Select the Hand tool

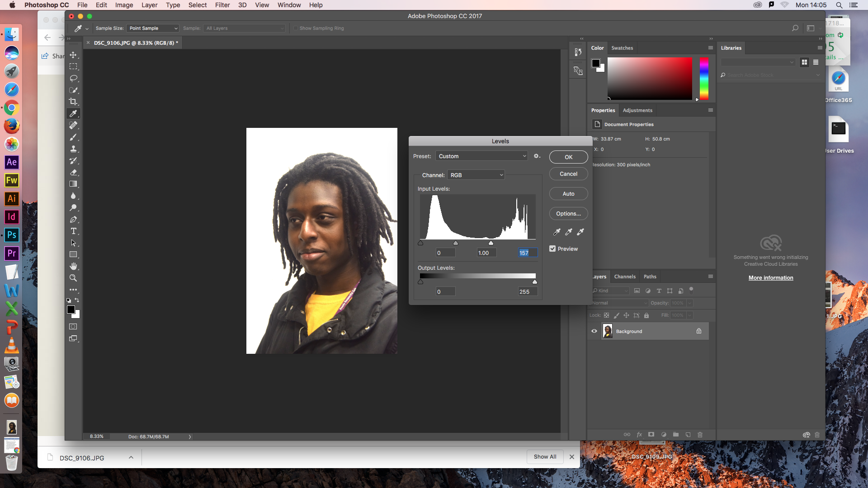point(73,266)
